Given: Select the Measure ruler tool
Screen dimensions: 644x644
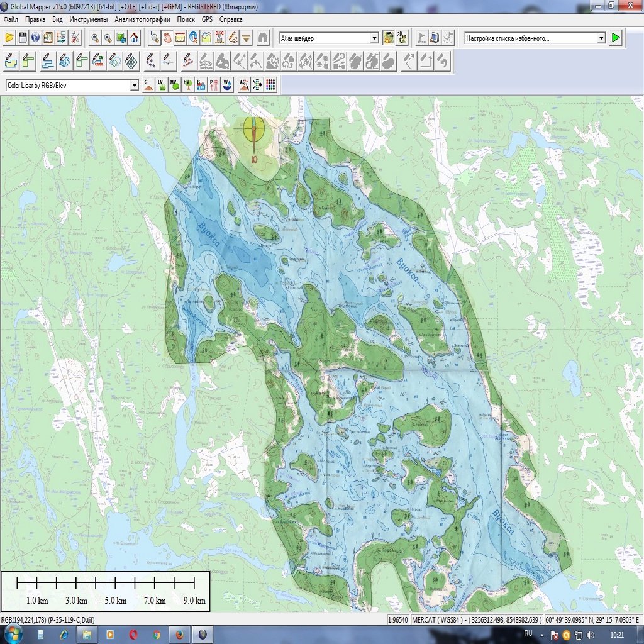Looking at the screenshot, I should [x=180, y=38].
